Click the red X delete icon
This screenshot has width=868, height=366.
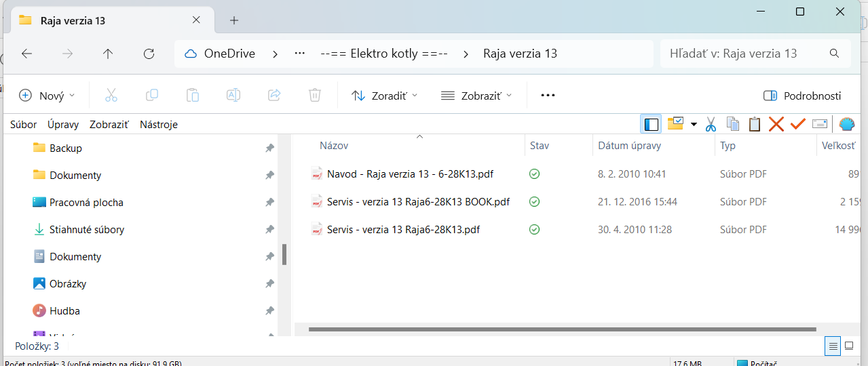[776, 124]
